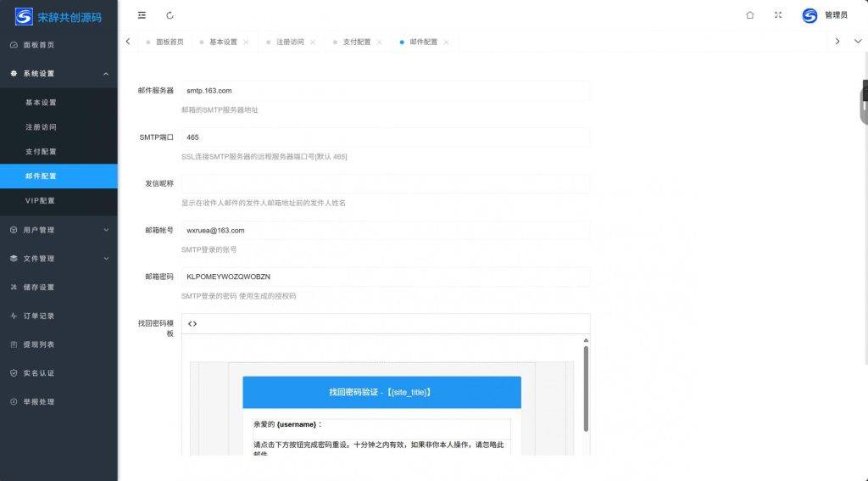
Task: Click 管理员 username text
Action: pos(836,15)
